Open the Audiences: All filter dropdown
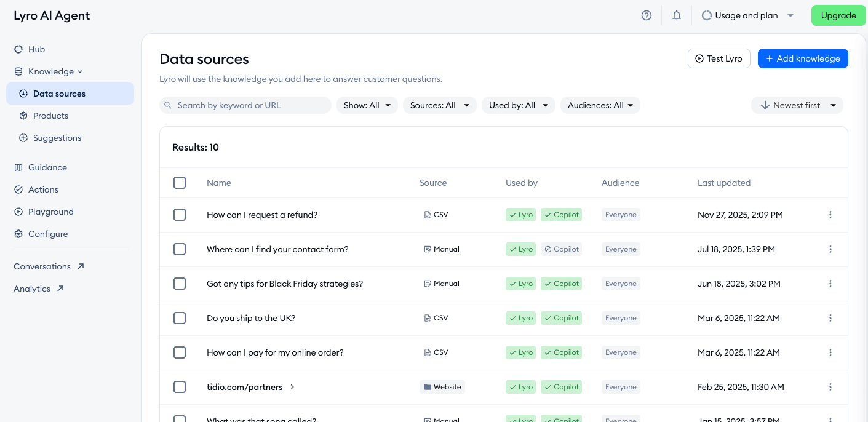868x422 pixels. (600, 105)
